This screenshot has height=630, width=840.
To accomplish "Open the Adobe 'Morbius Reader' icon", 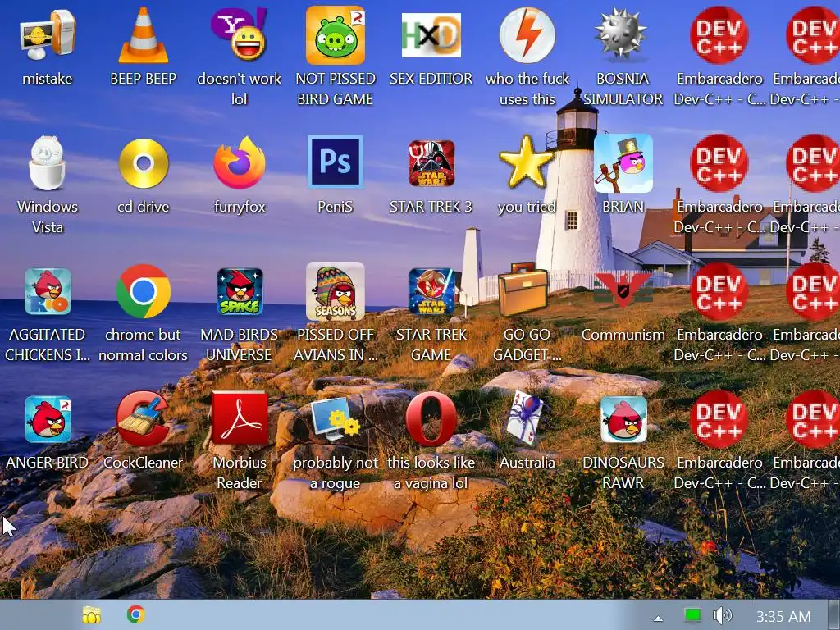I will click(x=240, y=418).
